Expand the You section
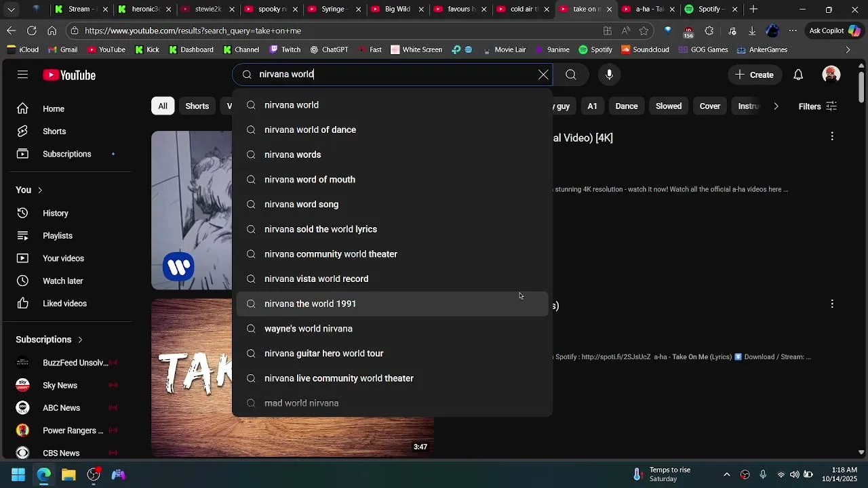The width and height of the screenshot is (868, 488). point(29,190)
